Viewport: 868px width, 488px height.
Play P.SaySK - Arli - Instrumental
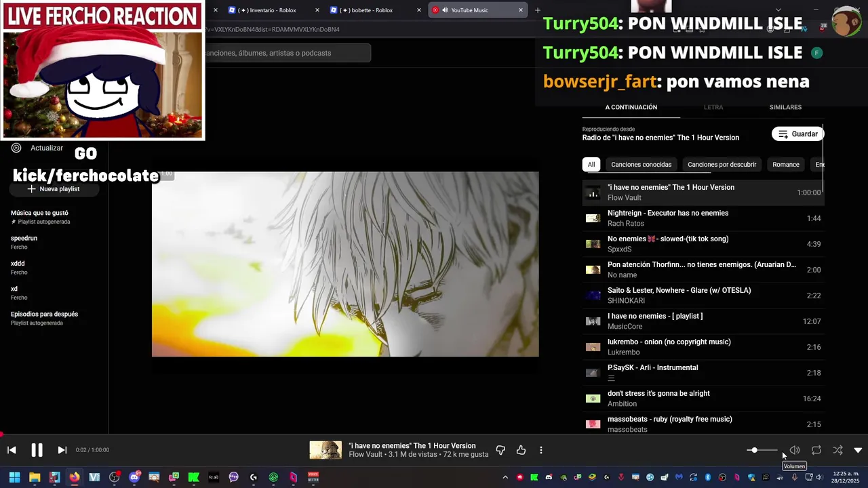(703, 373)
